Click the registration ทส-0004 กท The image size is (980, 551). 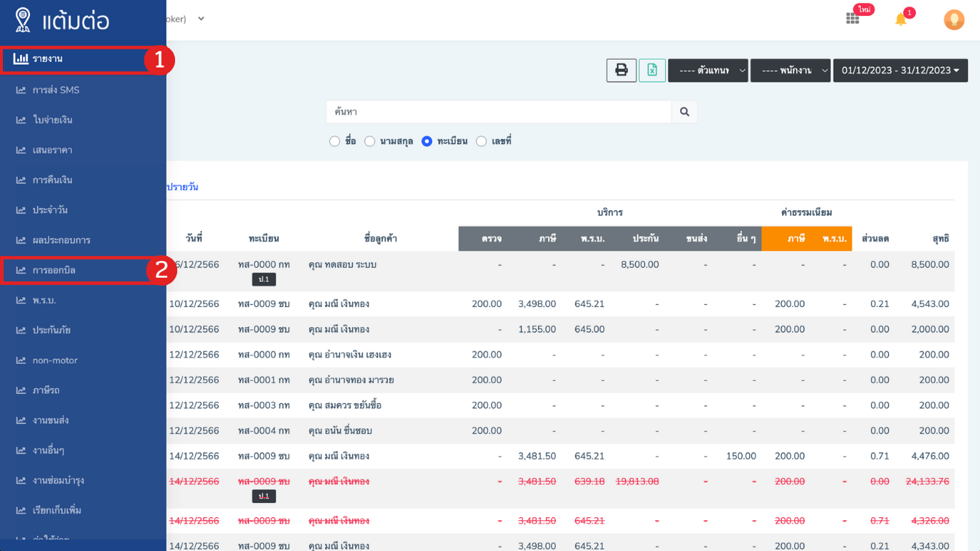[x=264, y=431]
